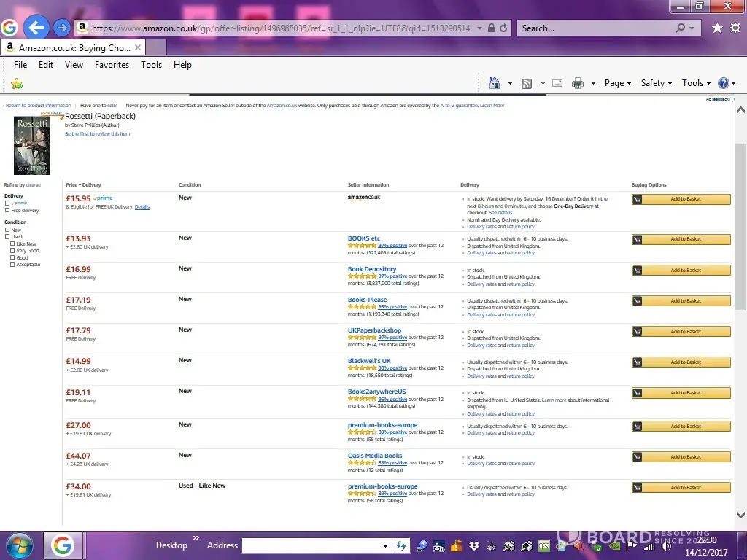The height and width of the screenshot is (560, 747).
Task: Click the RSS feeds icon
Action: (x=526, y=83)
